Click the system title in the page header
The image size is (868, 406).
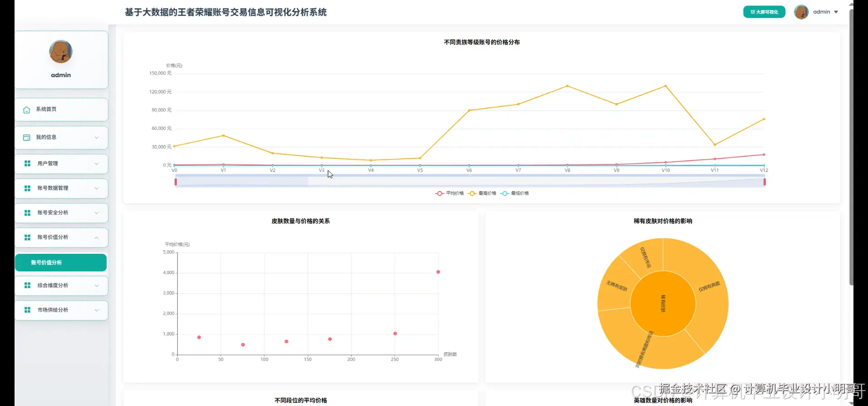(225, 12)
